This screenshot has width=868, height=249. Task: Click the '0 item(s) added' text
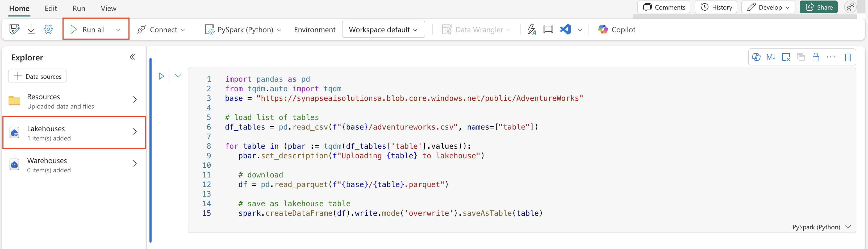49,170
